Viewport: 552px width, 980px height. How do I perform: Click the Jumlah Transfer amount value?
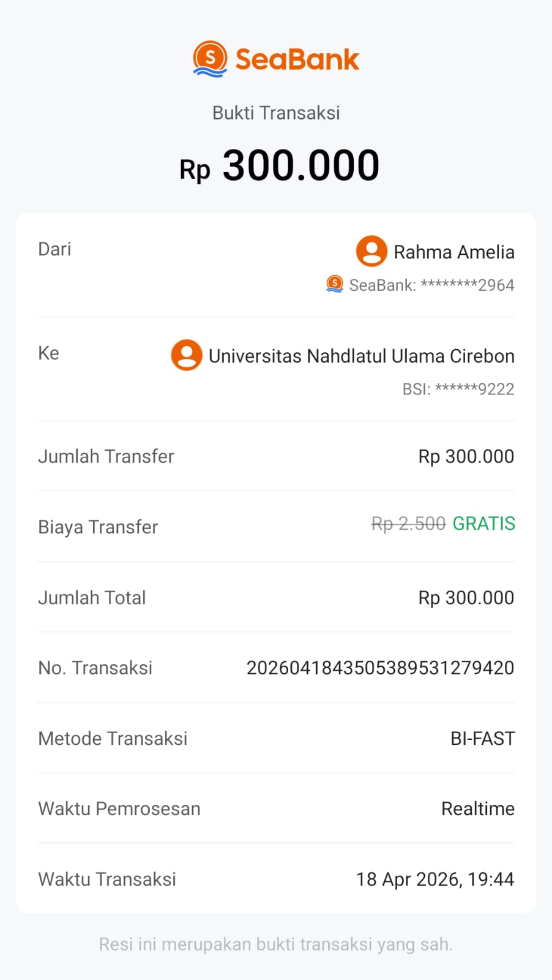(x=466, y=456)
